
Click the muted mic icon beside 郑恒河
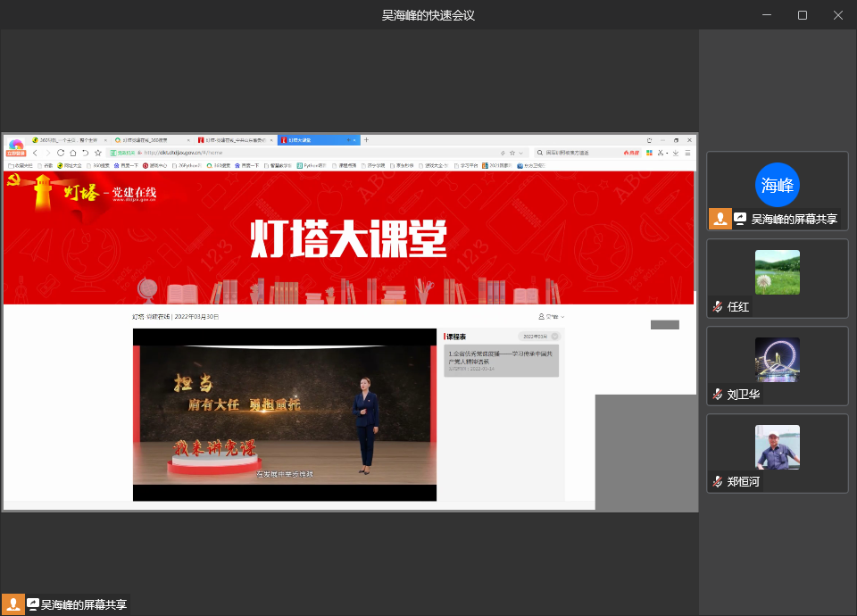tap(717, 481)
